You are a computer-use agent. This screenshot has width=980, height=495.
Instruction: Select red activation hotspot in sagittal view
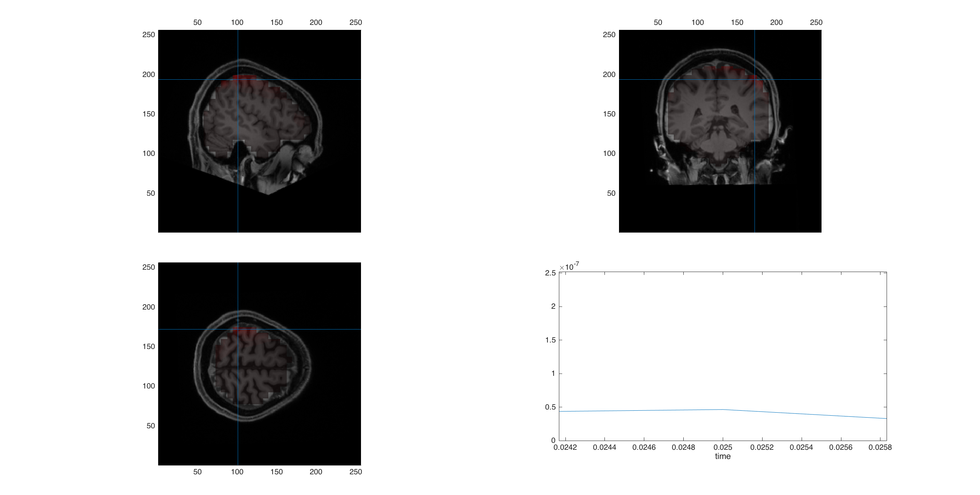244,78
